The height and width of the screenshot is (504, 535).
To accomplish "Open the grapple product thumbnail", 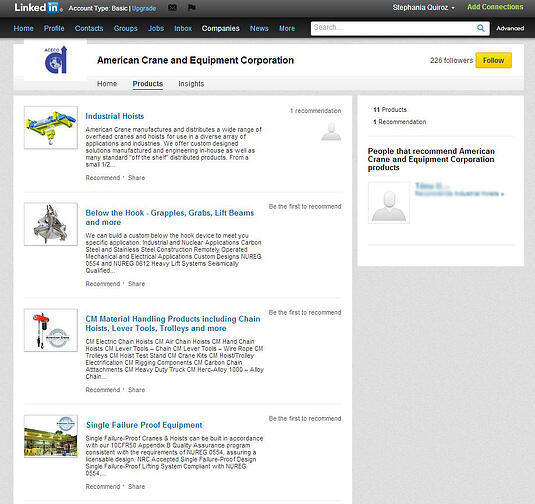I will click(51, 224).
